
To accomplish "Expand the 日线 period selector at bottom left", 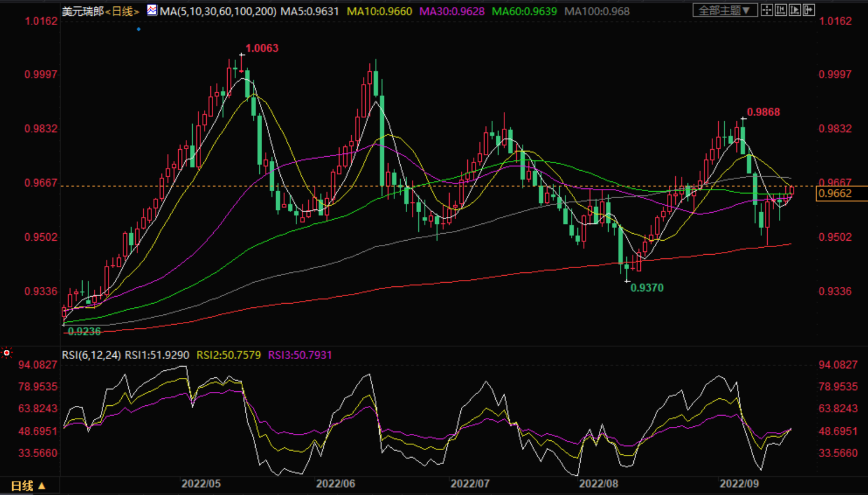I will 28,486.
